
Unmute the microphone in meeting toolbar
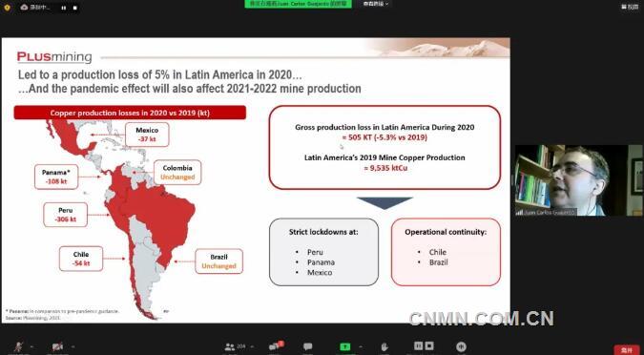pos(19,346)
